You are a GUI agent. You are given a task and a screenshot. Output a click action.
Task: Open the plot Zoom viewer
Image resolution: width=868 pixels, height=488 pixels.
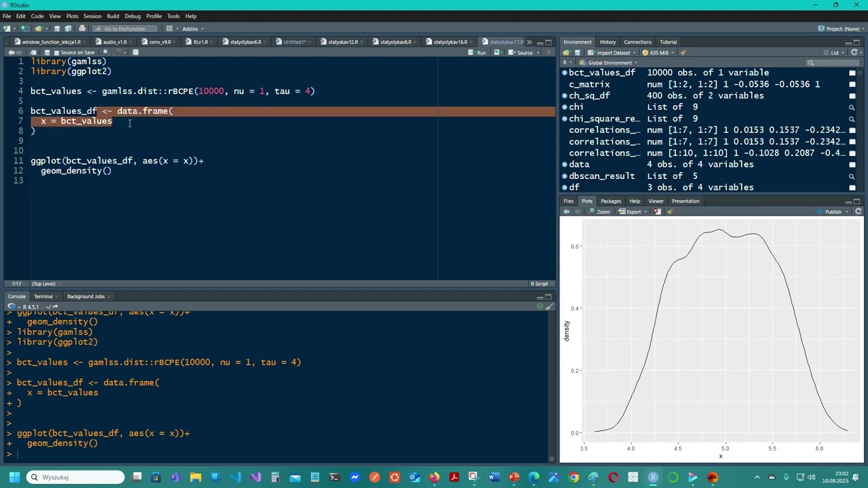[x=599, y=211]
